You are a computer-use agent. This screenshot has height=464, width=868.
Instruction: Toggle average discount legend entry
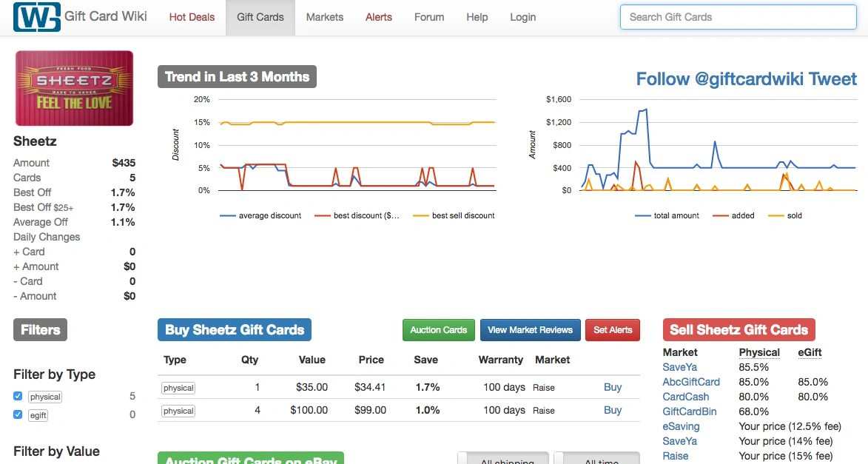pyautogui.click(x=260, y=215)
